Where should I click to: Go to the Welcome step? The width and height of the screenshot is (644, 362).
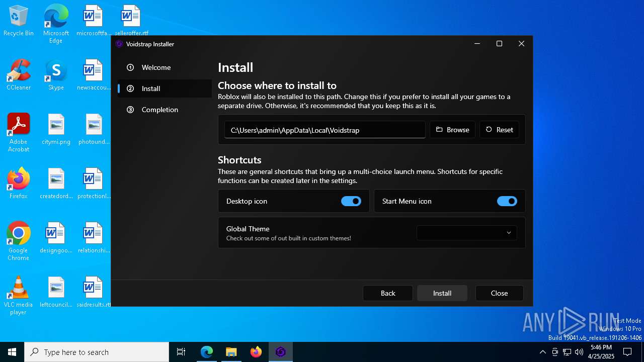pos(156,67)
